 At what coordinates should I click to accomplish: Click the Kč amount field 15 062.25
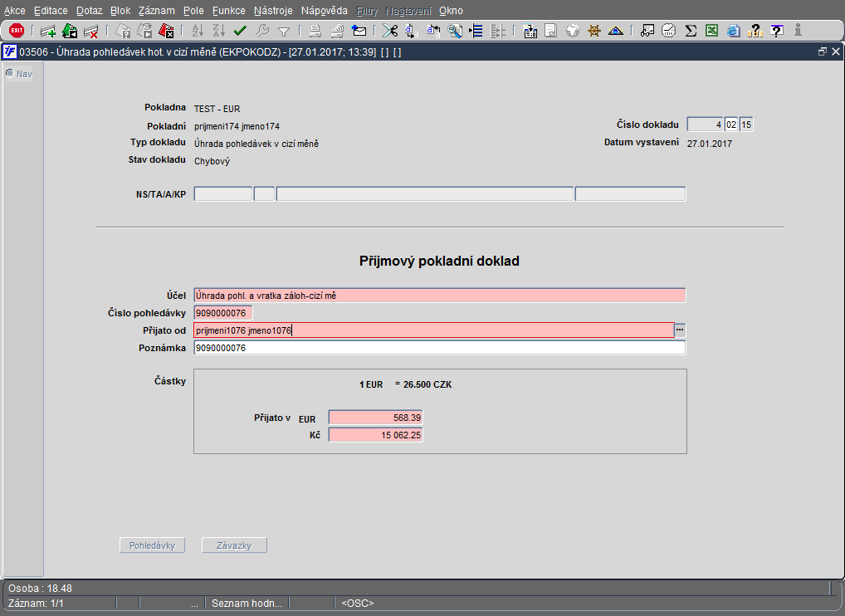tap(376, 435)
